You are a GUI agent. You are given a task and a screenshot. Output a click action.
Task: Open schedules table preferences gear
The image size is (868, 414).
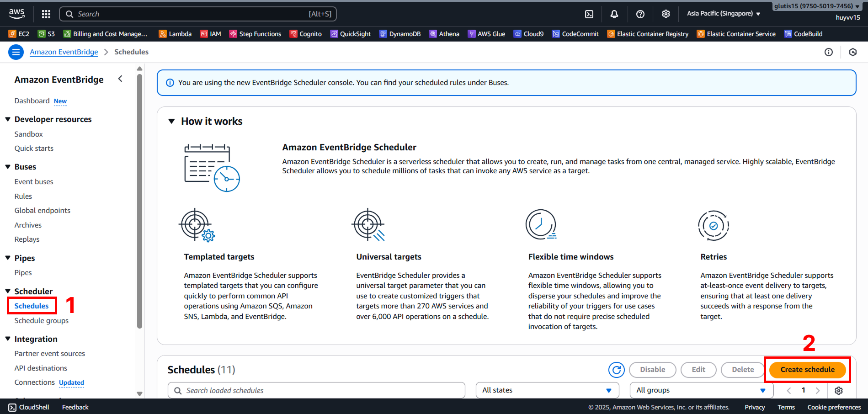point(838,391)
